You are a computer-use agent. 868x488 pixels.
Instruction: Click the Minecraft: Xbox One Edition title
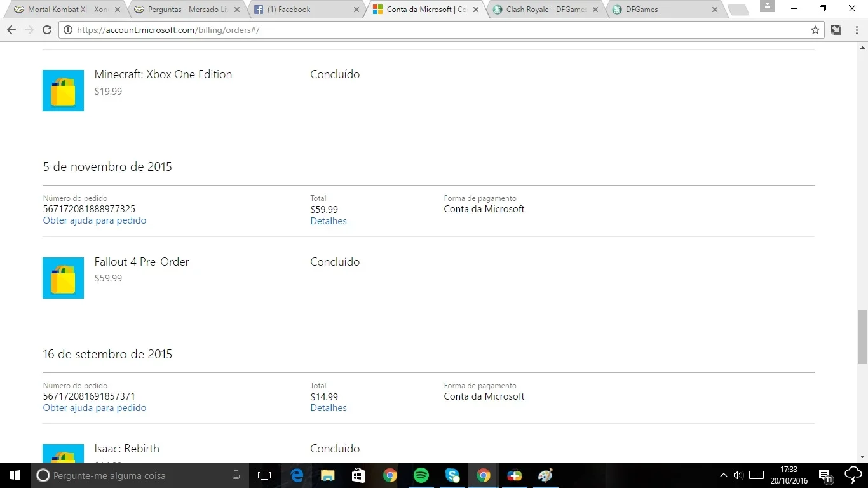163,74
